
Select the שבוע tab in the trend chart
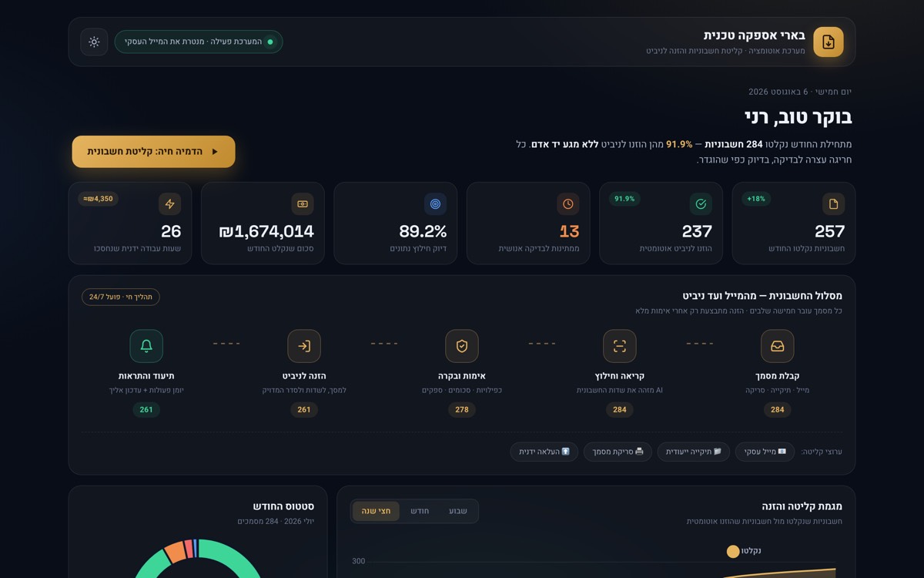(x=458, y=511)
